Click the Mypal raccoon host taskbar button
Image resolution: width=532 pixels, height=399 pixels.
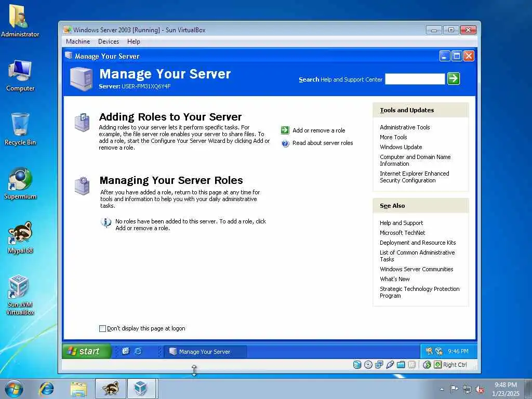111,389
